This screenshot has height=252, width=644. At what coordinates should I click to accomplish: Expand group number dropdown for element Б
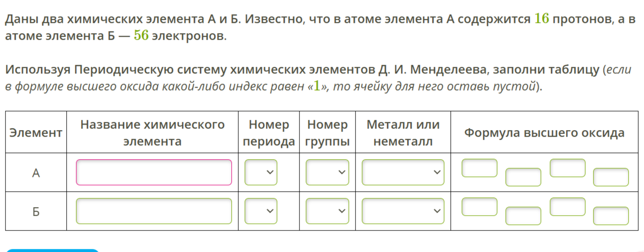[x=328, y=211]
